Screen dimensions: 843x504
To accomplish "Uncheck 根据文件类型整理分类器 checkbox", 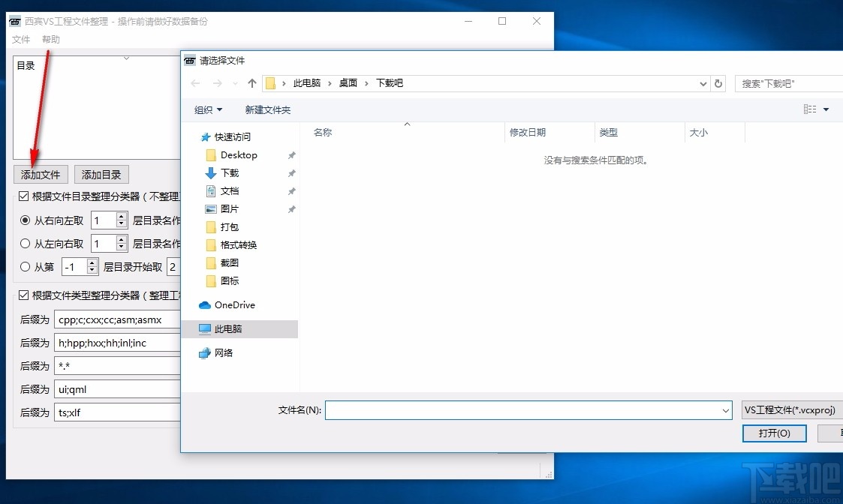I will pyautogui.click(x=24, y=295).
